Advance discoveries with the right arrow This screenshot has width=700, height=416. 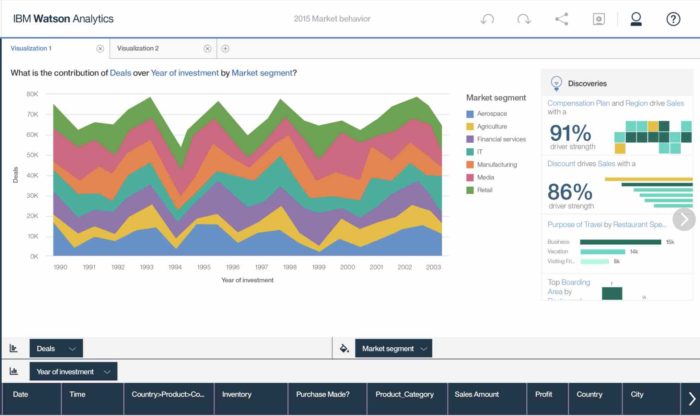pyautogui.click(x=684, y=219)
